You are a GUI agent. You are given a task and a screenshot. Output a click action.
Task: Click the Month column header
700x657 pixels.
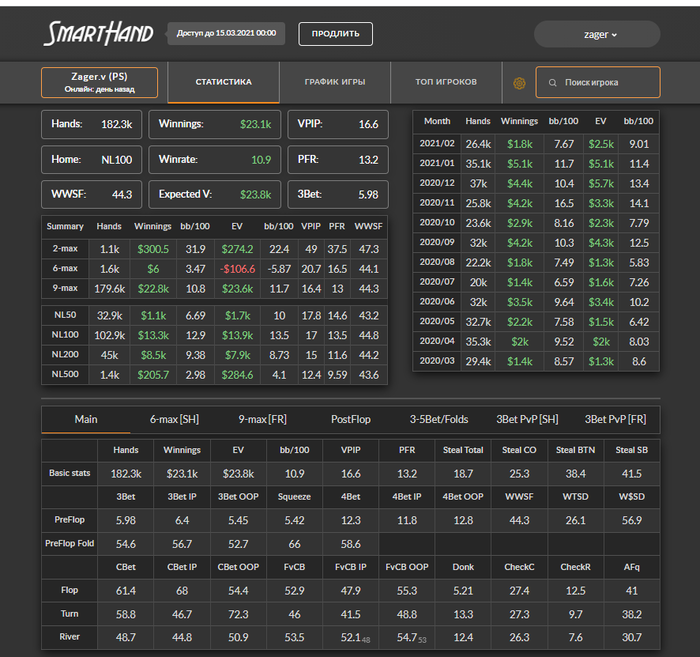(x=437, y=121)
